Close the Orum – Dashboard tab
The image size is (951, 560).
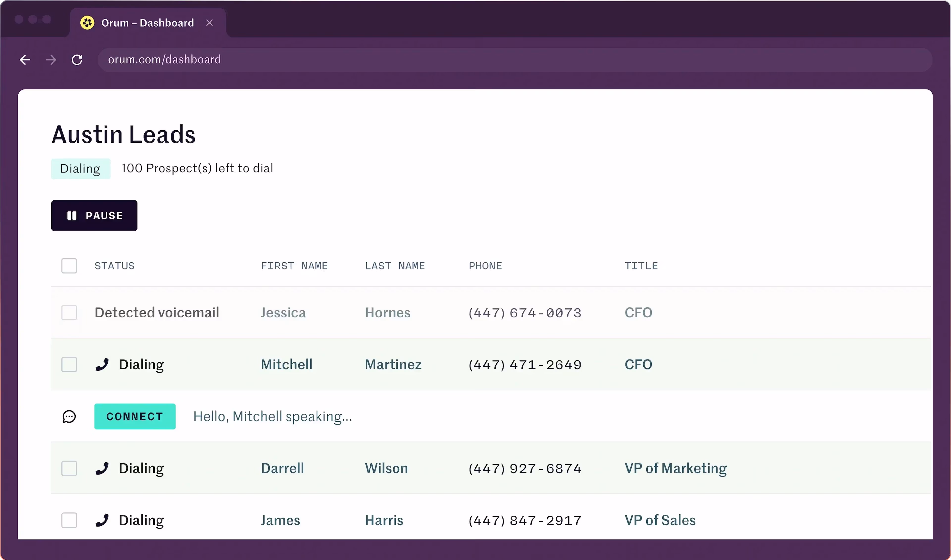tap(210, 23)
